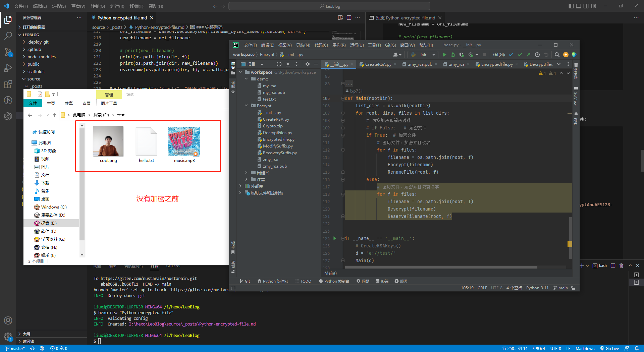Show hidden PyCharm editor tabs chevron

559,64
